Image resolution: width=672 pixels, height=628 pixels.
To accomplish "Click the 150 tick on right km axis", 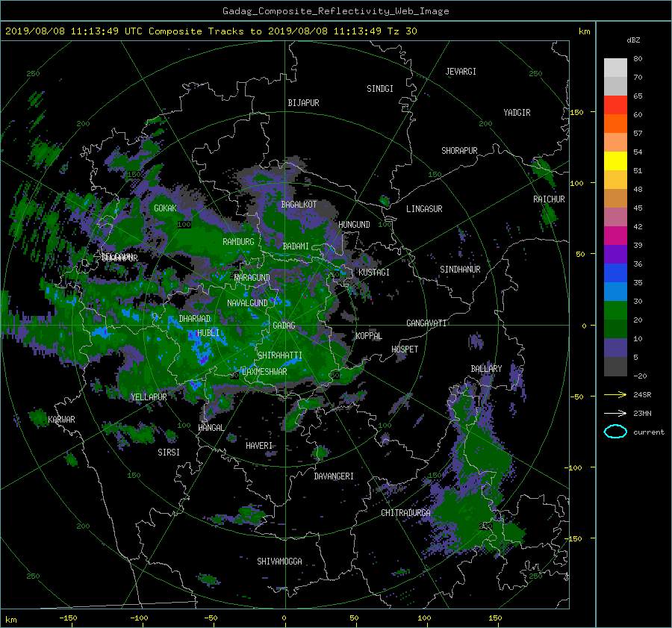I will tap(576, 112).
